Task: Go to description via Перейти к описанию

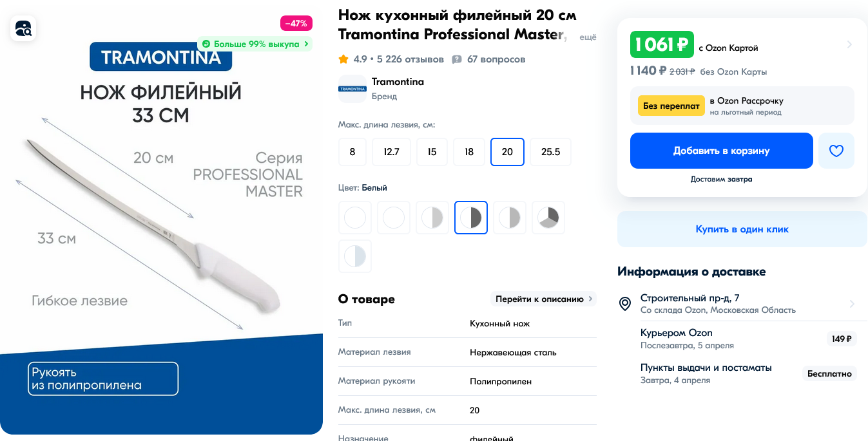Action: [x=543, y=299]
